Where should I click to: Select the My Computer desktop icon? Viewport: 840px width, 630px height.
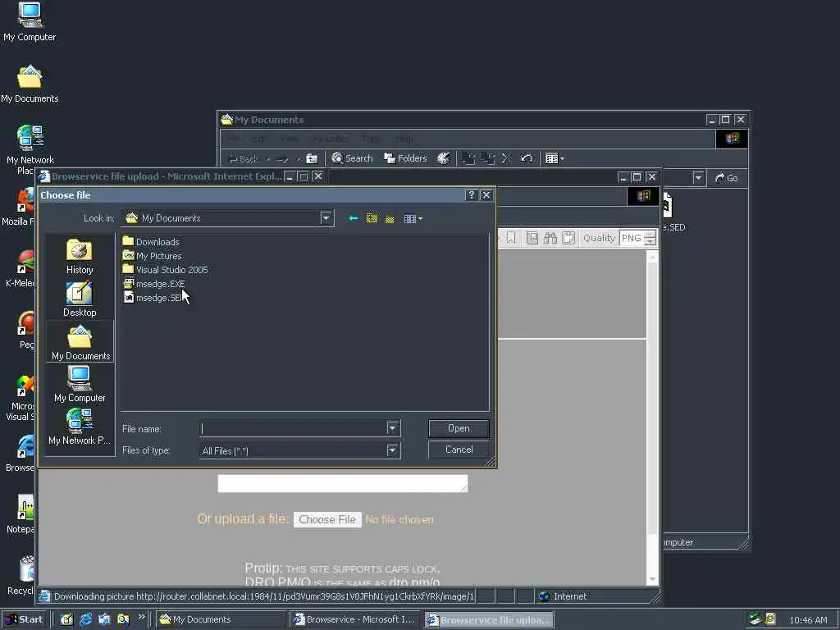[x=30, y=22]
